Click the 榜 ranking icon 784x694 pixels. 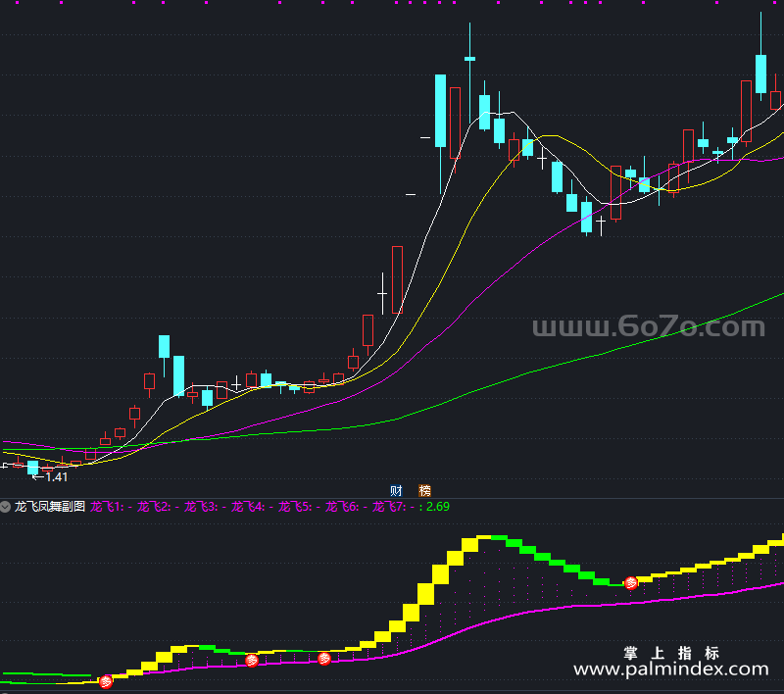pos(425,490)
